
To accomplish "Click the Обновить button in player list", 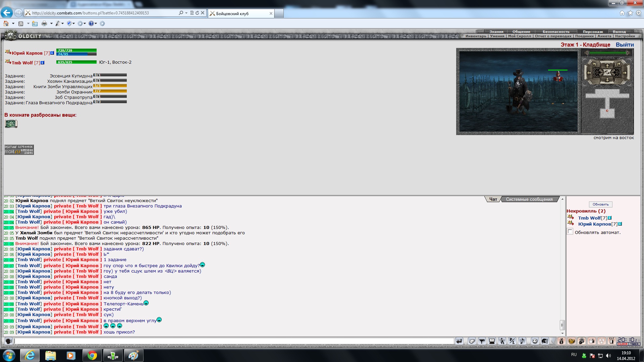I will (x=600, y=204).
